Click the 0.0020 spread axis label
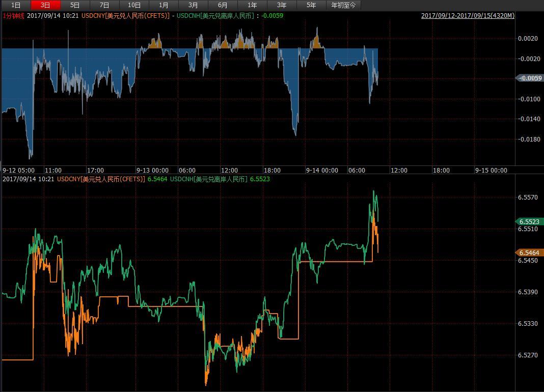The height and width of the screenshot is (392, 544). 528,39
